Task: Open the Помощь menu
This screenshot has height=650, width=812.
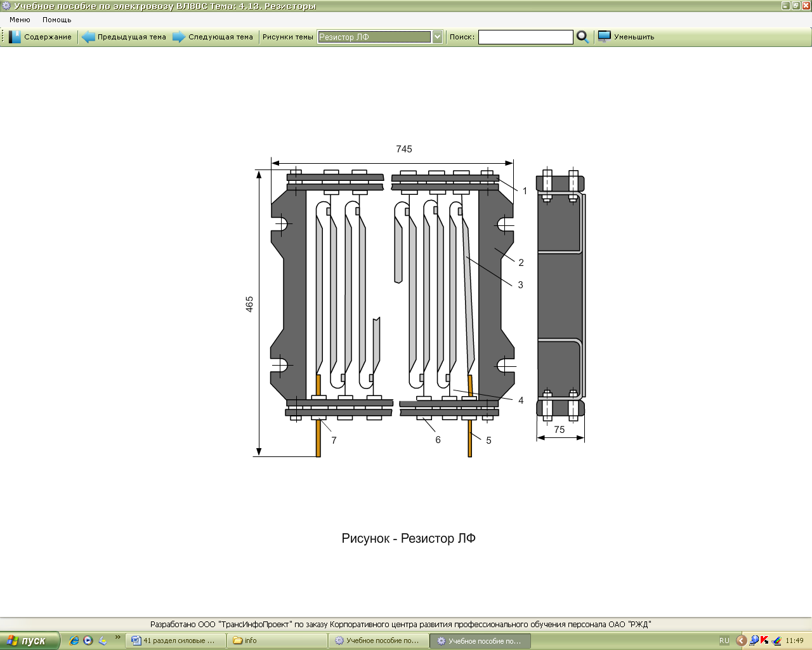Action: tap(56, 20)
